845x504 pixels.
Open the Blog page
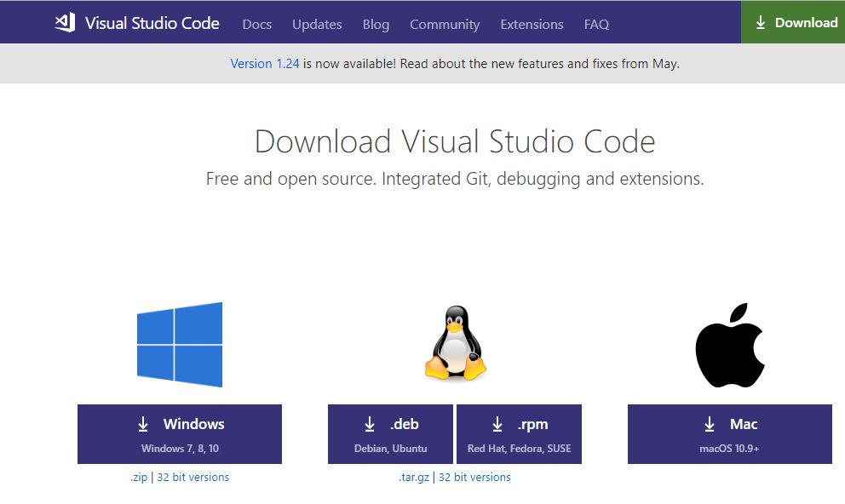(x=376, y=24)
